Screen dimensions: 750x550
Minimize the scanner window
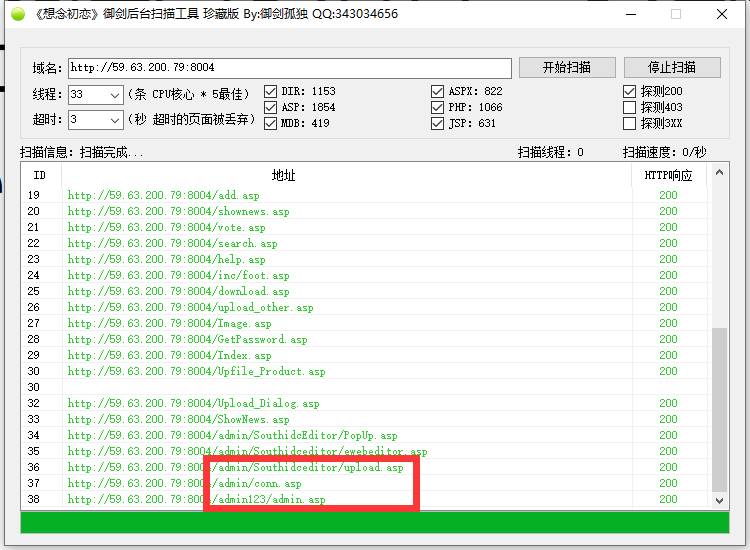(x=631, y=14)
